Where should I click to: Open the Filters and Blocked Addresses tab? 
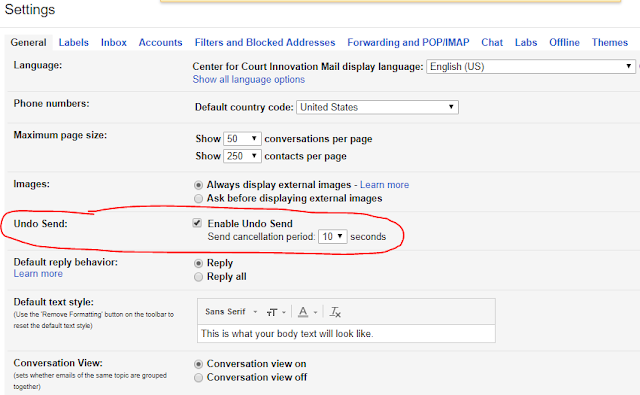click(265, 42)
